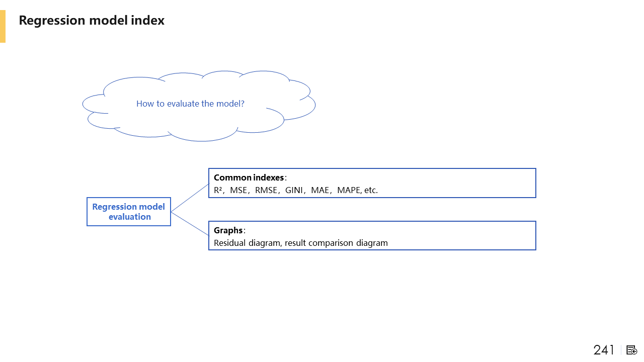
Task: Click the MAE index text
Action: point(320,190)
